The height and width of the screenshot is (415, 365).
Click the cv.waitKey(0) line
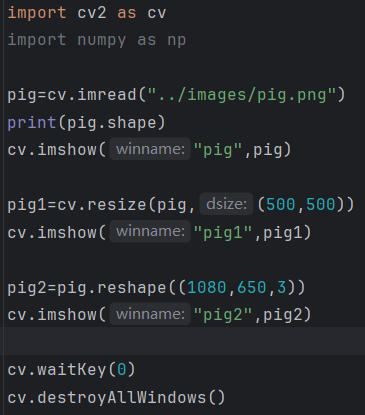click(71, 370)
